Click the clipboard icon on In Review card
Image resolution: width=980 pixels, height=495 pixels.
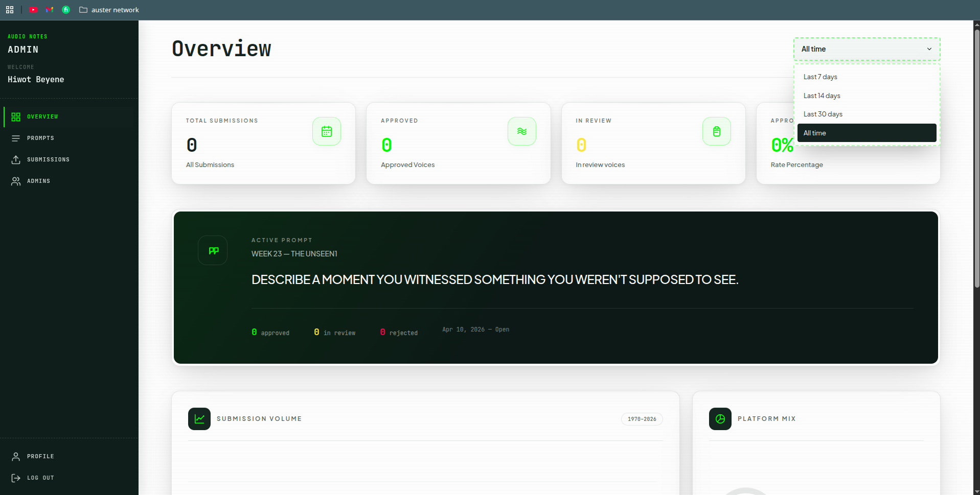tap(717, 131)
